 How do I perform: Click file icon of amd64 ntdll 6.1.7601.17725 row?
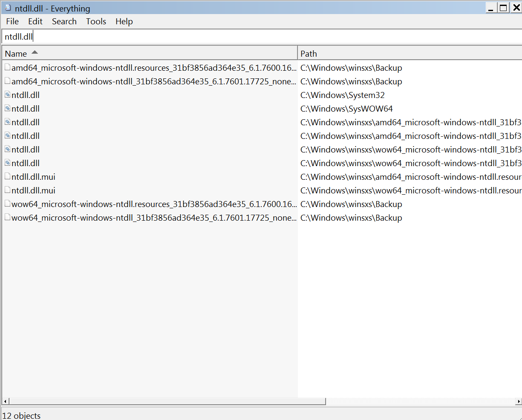coord(8,81)
